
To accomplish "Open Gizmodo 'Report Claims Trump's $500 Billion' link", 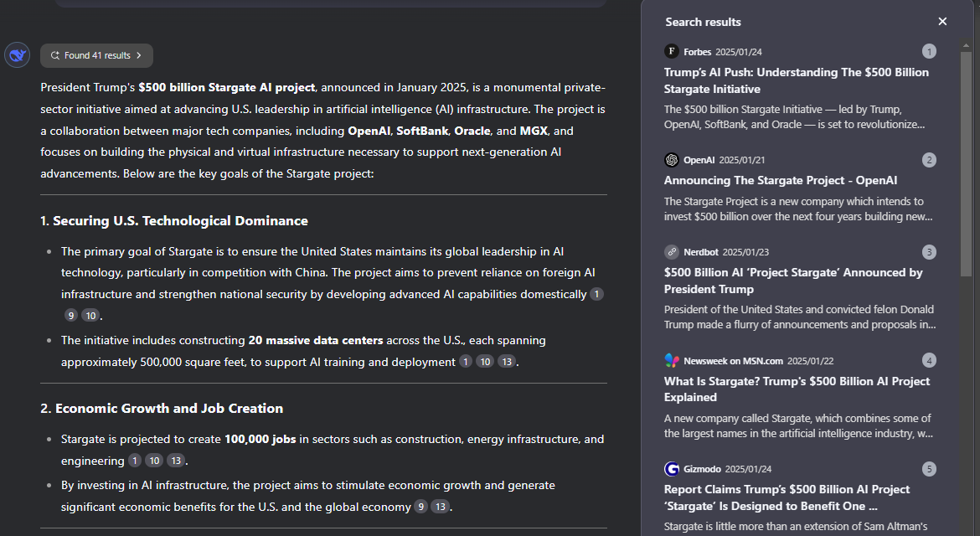I will coord(787,497).
